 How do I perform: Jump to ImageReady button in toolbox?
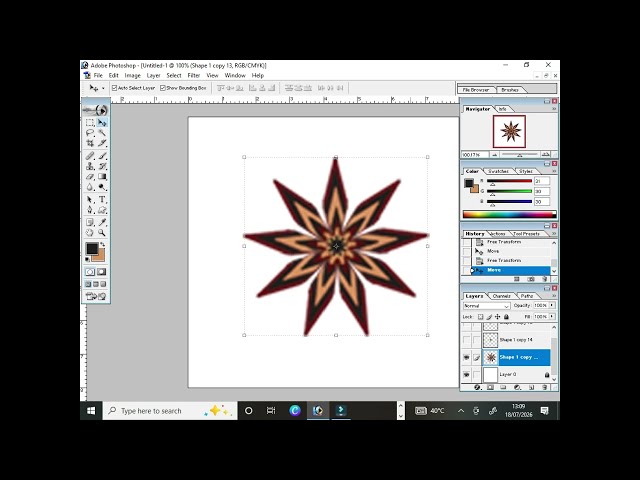point(96,296)
